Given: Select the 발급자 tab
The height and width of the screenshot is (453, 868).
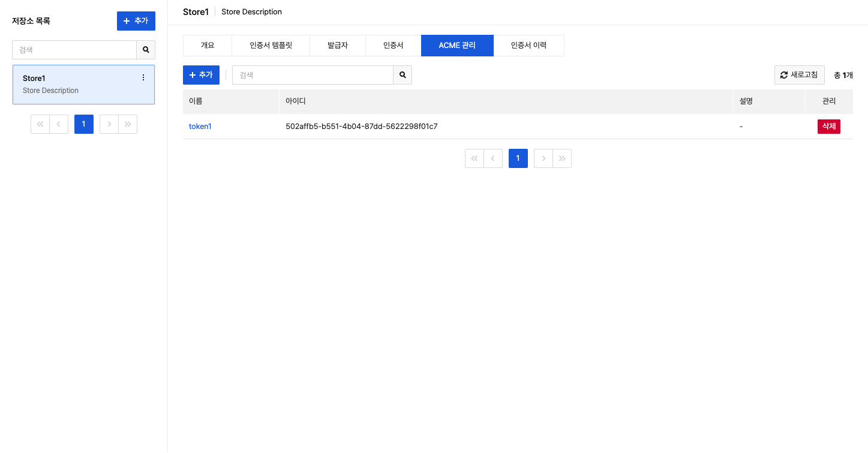Looking at the screenshot, I should (x=337, y=45).
